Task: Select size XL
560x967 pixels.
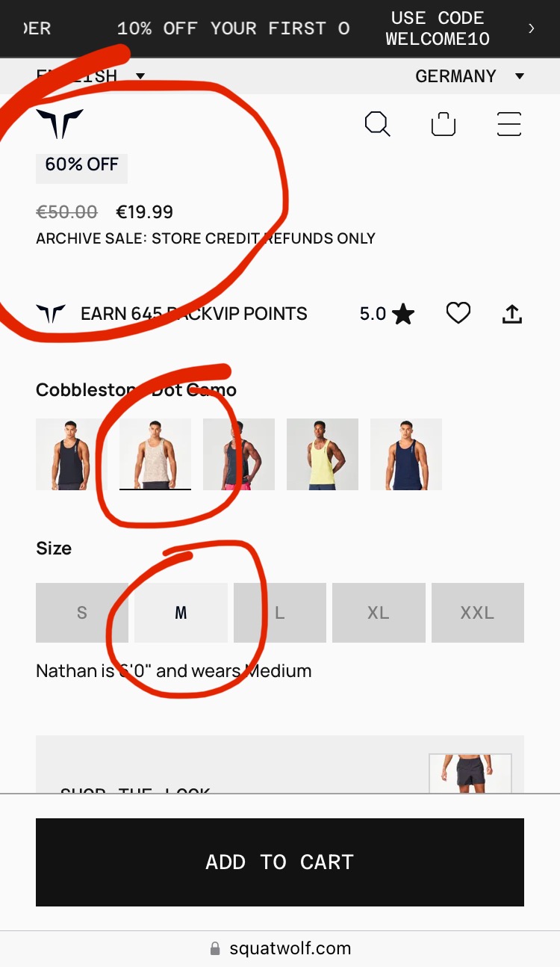Action: 379,613
